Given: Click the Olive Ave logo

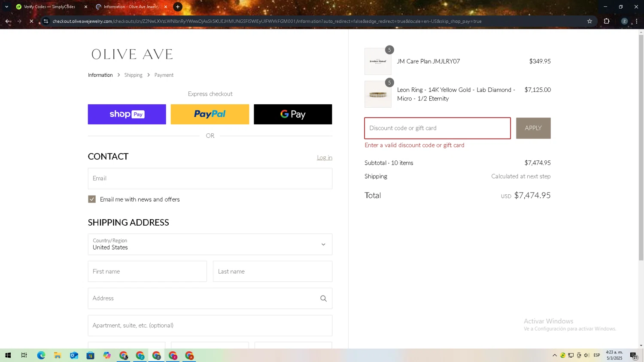Looking at the screenshot, I should click(132, 54).
